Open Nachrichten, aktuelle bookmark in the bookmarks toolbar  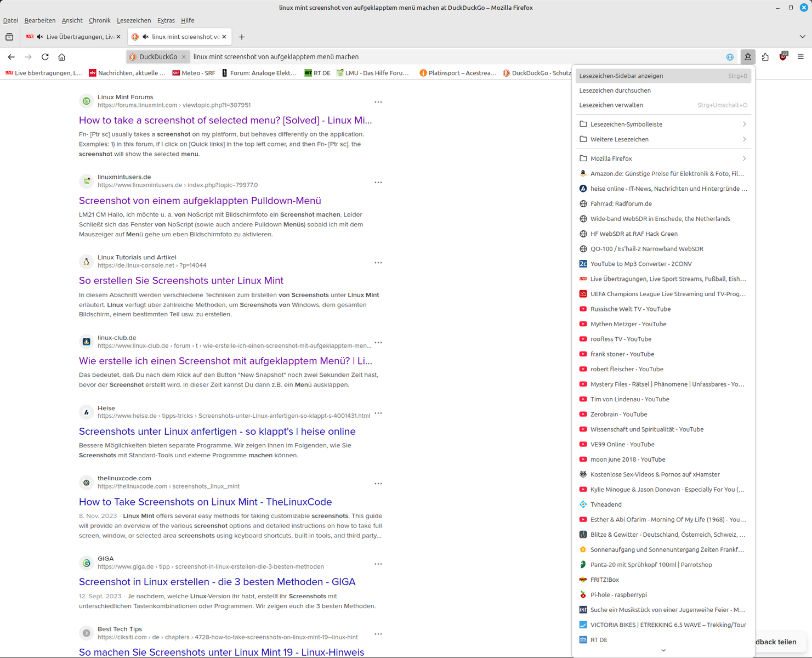click(x=127, y=73)
